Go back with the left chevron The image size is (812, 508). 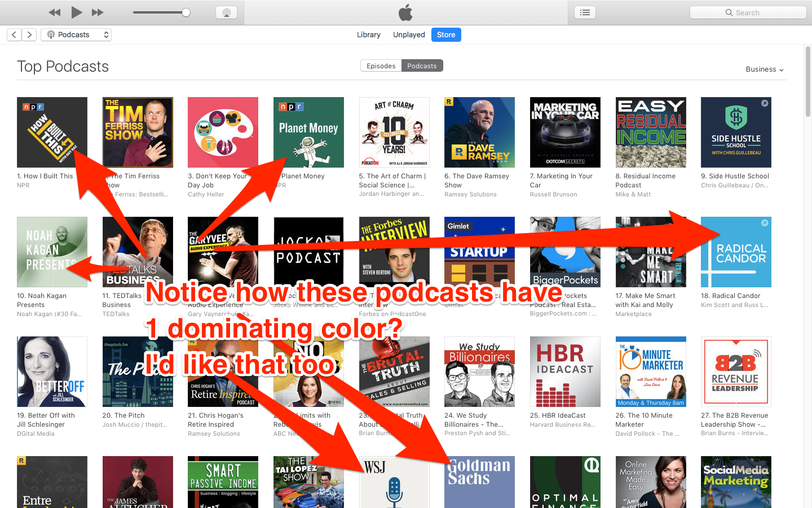[x=15, y=35]
